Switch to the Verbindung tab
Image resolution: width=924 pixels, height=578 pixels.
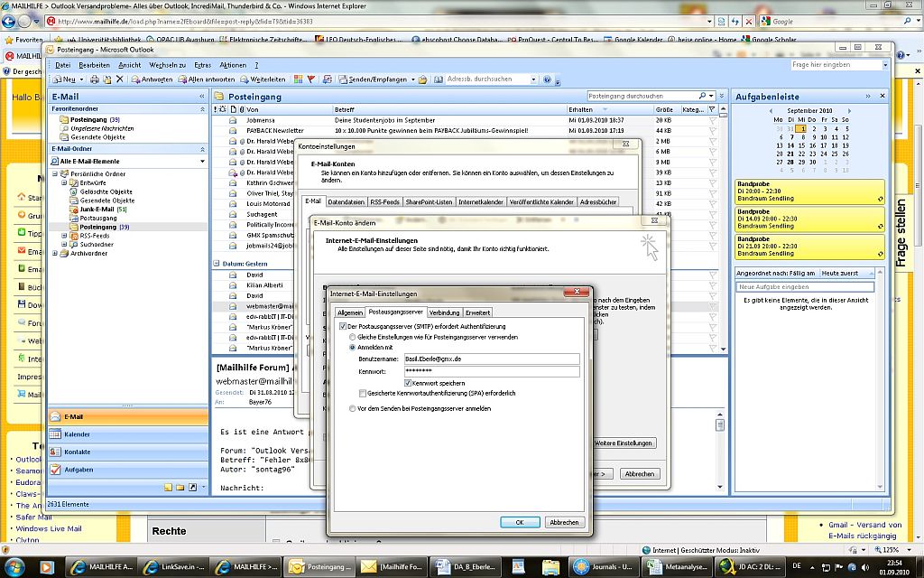[x=444, y=312]
